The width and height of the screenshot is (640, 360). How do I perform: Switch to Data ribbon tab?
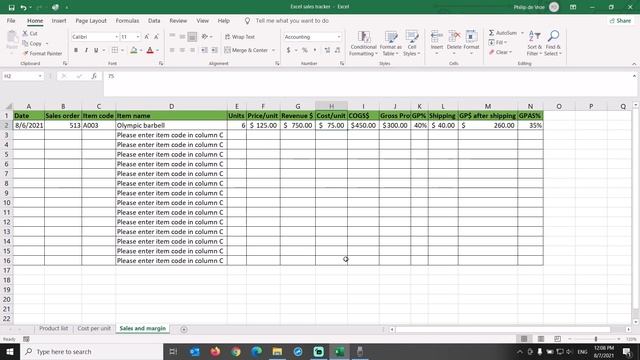(x=154, y=21)
